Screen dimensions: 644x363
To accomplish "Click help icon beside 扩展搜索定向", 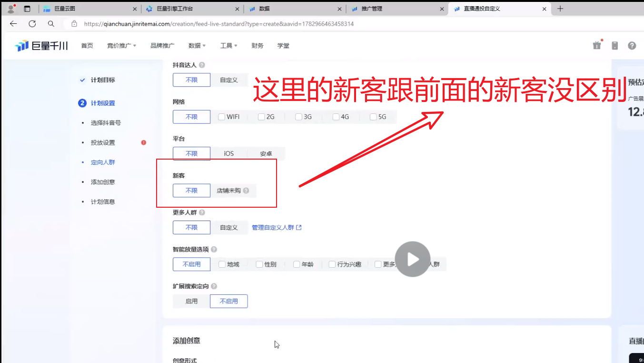I will [x=214, y=286].
